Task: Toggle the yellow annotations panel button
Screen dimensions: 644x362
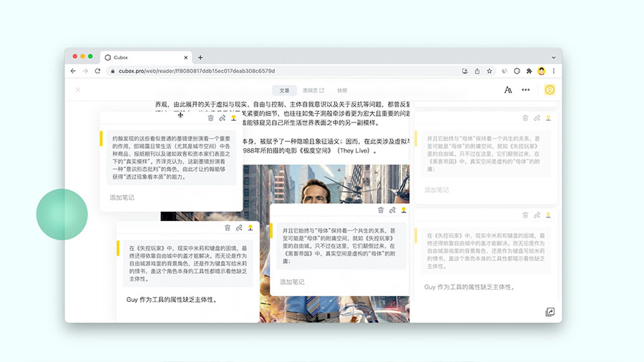Action: click(550, 90)
